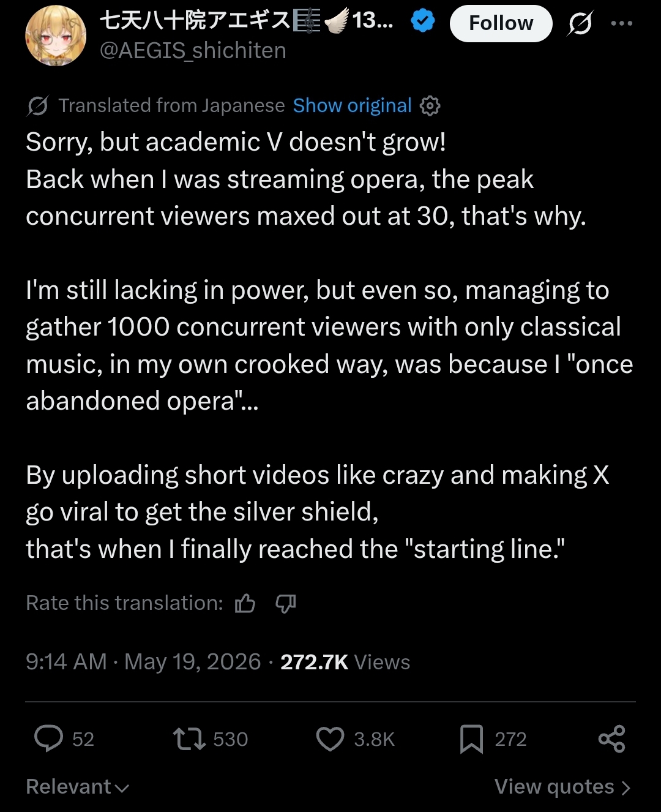661x812 pixels.
Task: Open the three-dot more options menu
Action: [x=621, y=23]
